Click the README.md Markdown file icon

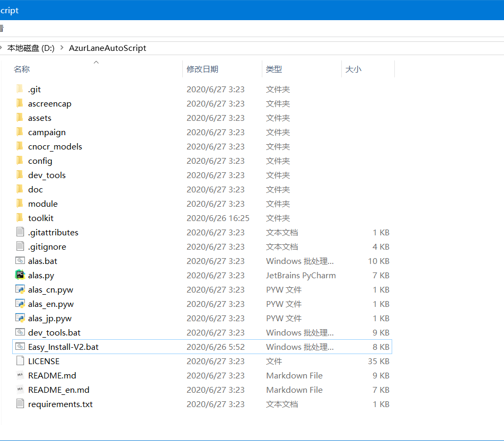[19, 375]
